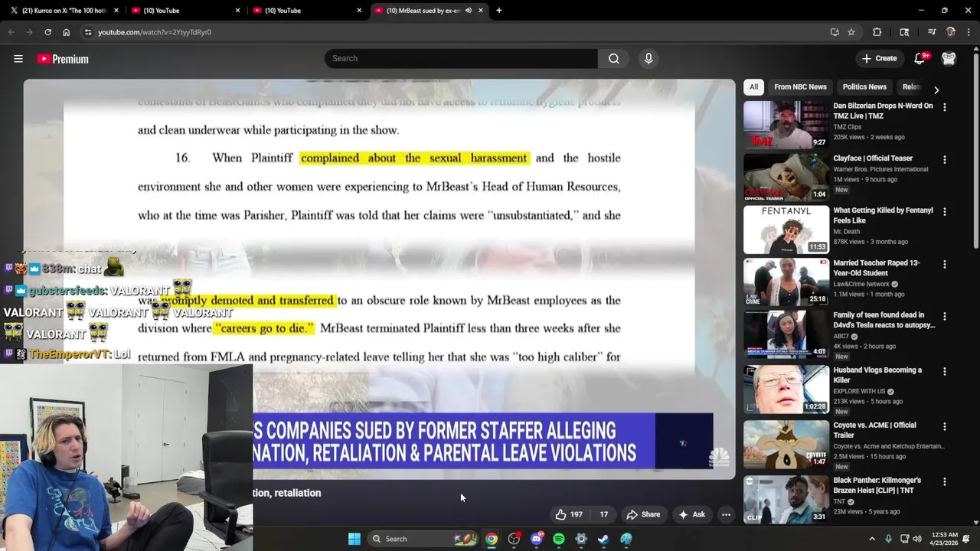Like the video with thumbs up
The height and width of the screenshot is (551, 980).
click(569, 515)
